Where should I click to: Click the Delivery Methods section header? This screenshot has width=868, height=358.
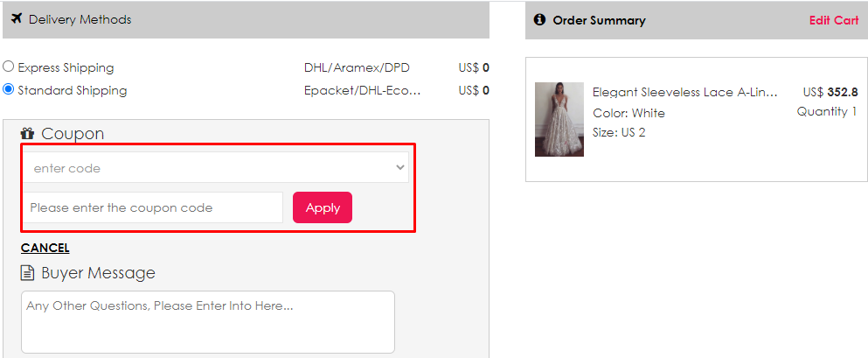pos(80,19)
